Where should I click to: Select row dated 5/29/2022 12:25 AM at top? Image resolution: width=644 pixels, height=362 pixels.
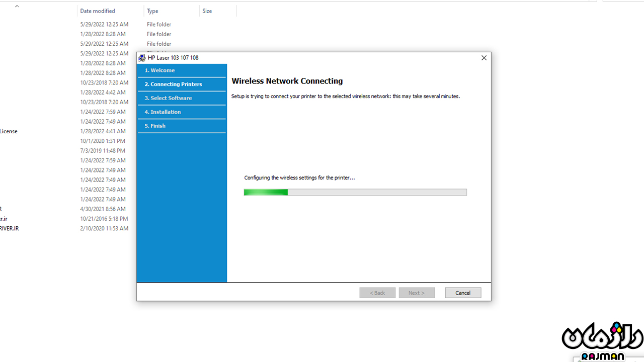pyautogui.click(x=104, y=24)
